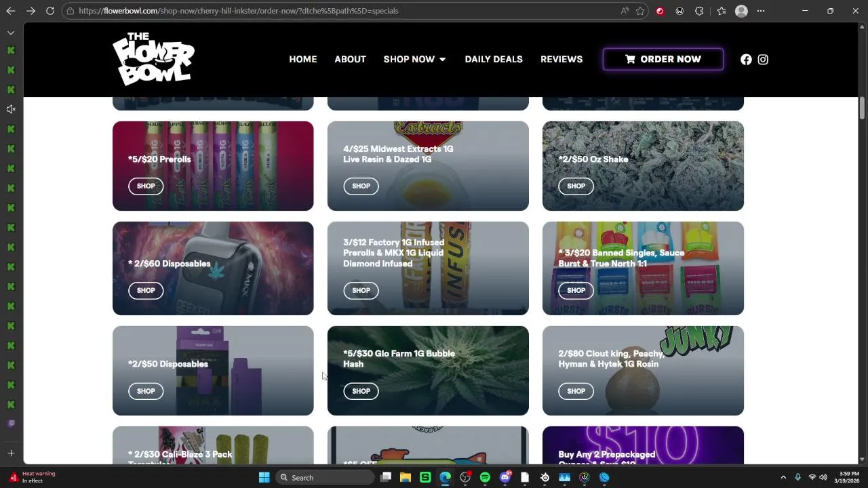The image size is (868, 488).
Task: Open the red extension icon in toolbar
Action: 660,11
